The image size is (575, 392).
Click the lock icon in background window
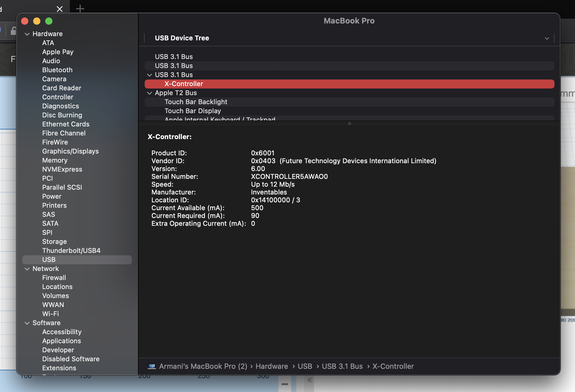13,31
